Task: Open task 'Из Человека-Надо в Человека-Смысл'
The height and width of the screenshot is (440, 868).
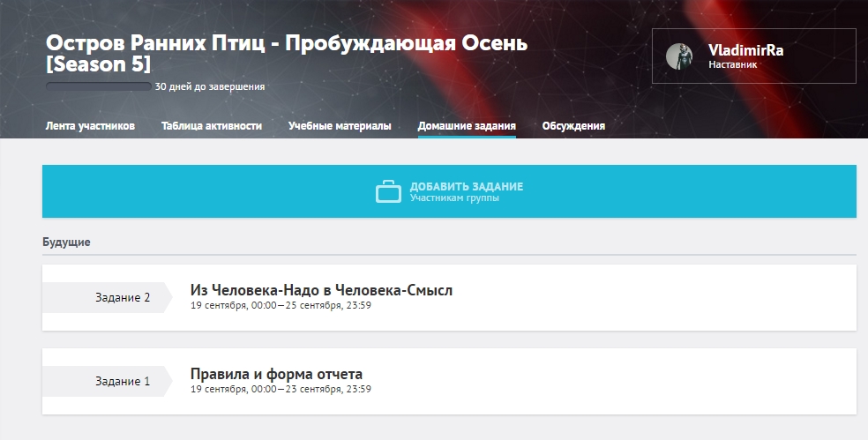Action: point(321,290)
